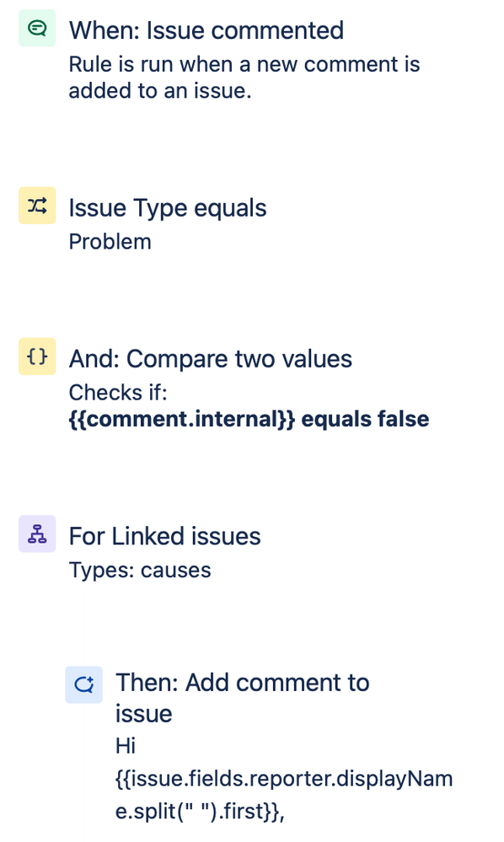Select the For Linked issues branch icon
This screenshot has height=842, width=504.
(x=36, y=534)
